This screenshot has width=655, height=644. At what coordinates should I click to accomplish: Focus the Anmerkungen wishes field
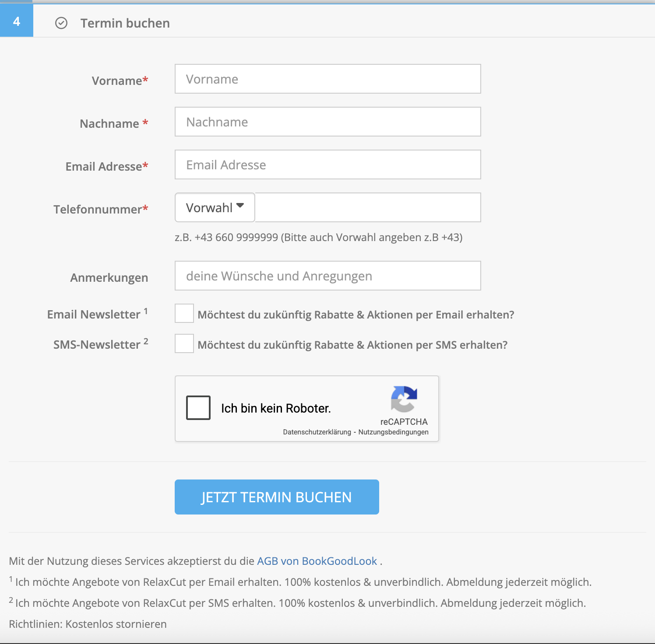tap(327, 276)
